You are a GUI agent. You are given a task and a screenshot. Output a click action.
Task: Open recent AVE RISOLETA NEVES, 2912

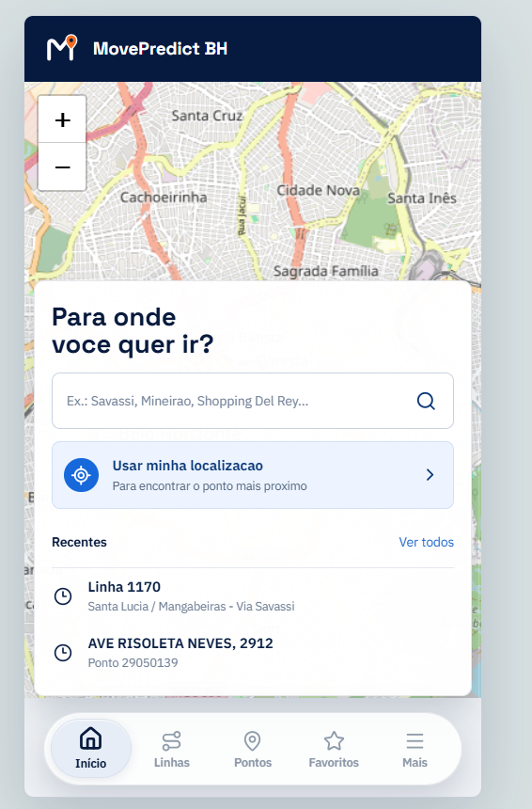tap(253, 653)
